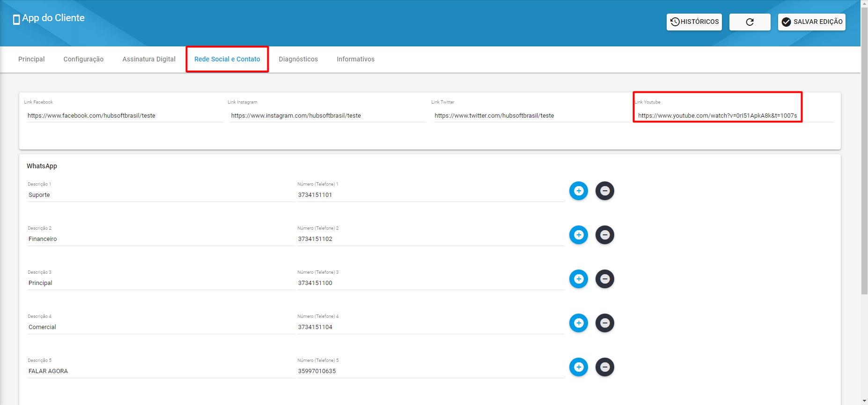Remove the Suporte WhatsApp entry
868x405 pixels.
click(x=604, y=191)
